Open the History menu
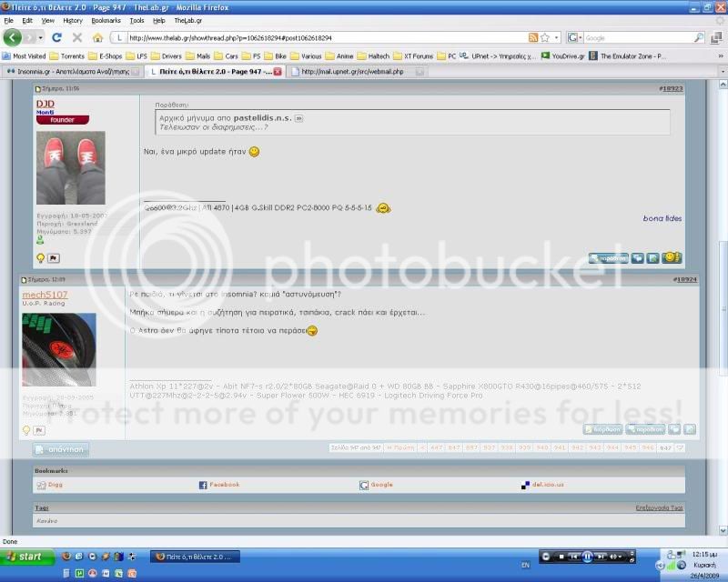 (x=73, y=20)
